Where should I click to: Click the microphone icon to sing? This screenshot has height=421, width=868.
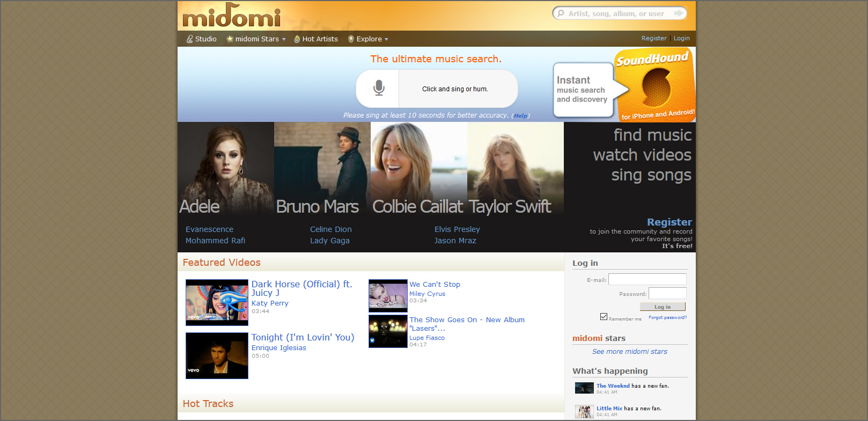coord(379,88)
